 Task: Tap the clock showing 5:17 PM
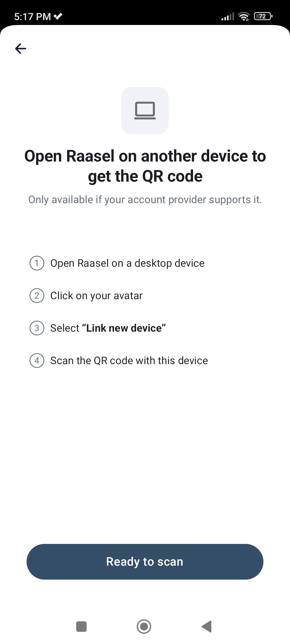32,17
